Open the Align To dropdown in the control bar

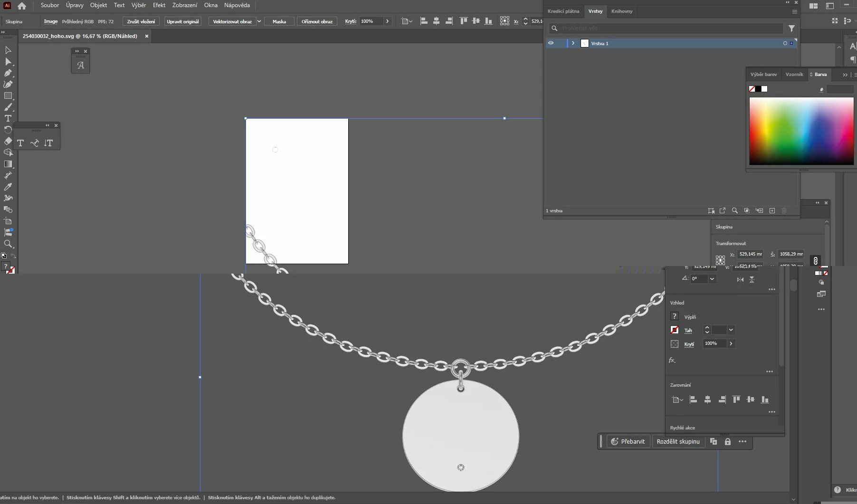coord(407,21)
